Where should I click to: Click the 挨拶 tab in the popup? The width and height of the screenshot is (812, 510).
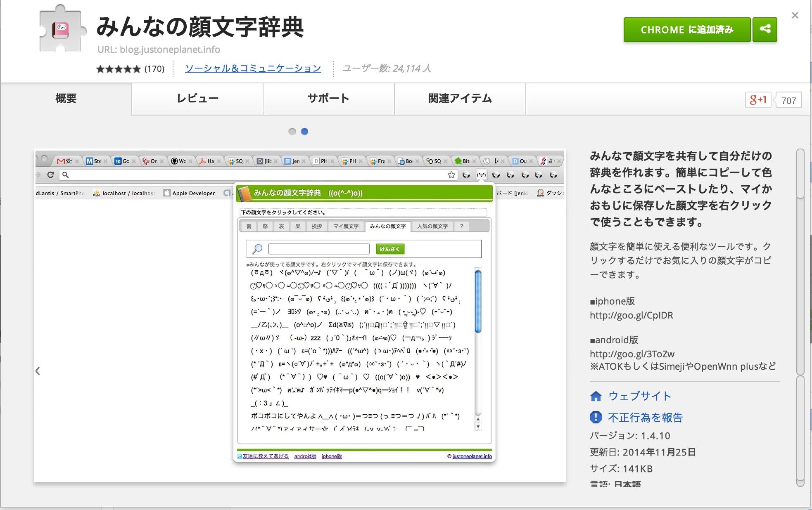coord(317,226)
